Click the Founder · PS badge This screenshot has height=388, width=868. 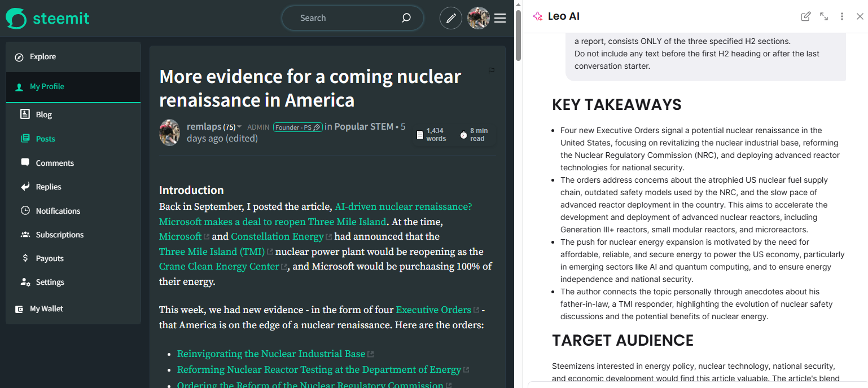point(298,127)
